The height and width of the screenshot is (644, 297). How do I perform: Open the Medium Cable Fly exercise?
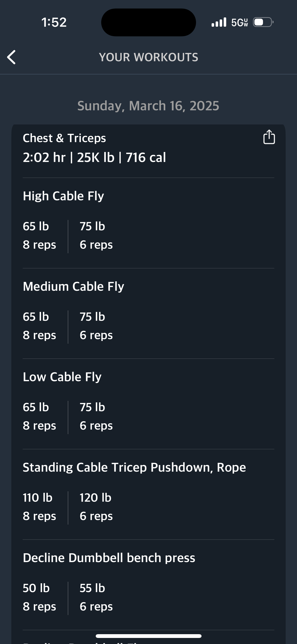74,286
